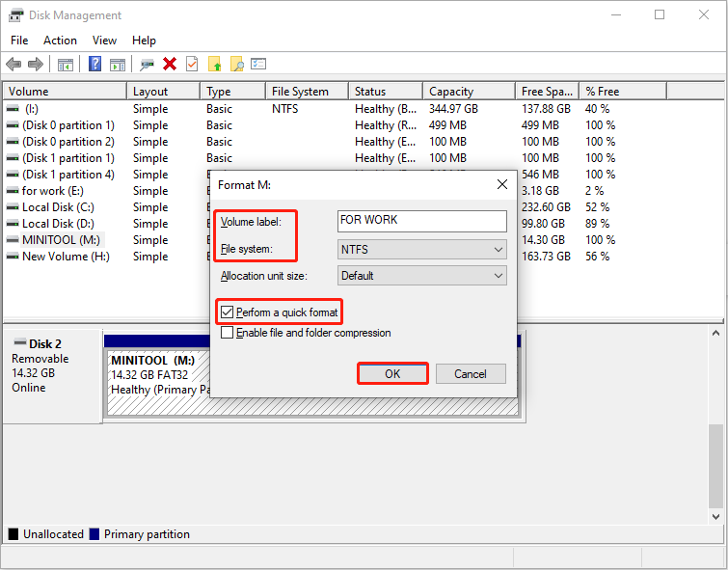The image size is (728, 570).
Task: Sort by the Layout column header
Action: (x=163, y=92)
